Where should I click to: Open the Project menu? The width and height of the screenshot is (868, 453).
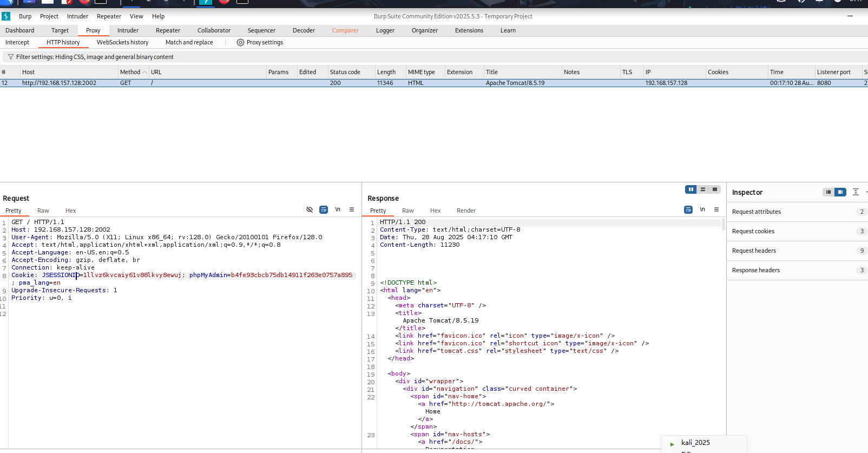pyautogui.click(x=49, y=16)
